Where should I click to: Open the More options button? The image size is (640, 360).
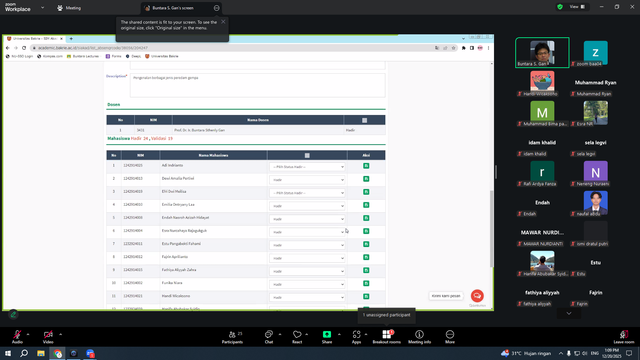[450, 337]
